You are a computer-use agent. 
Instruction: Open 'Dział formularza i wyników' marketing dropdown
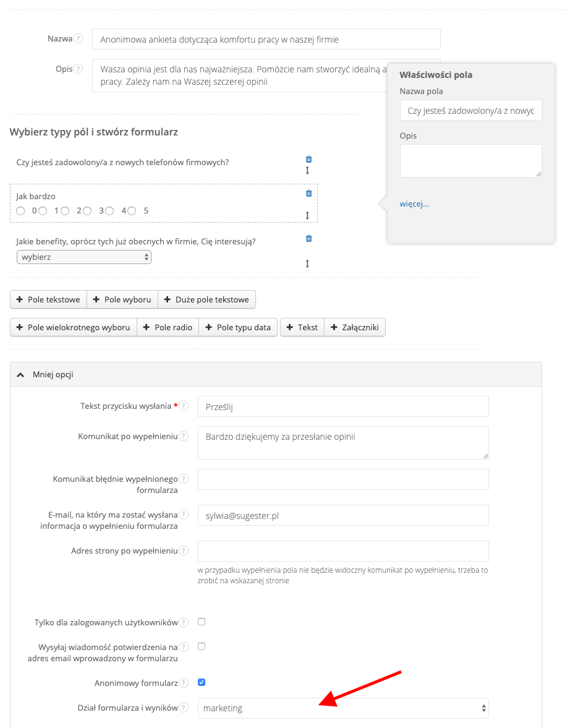[343, 708]
